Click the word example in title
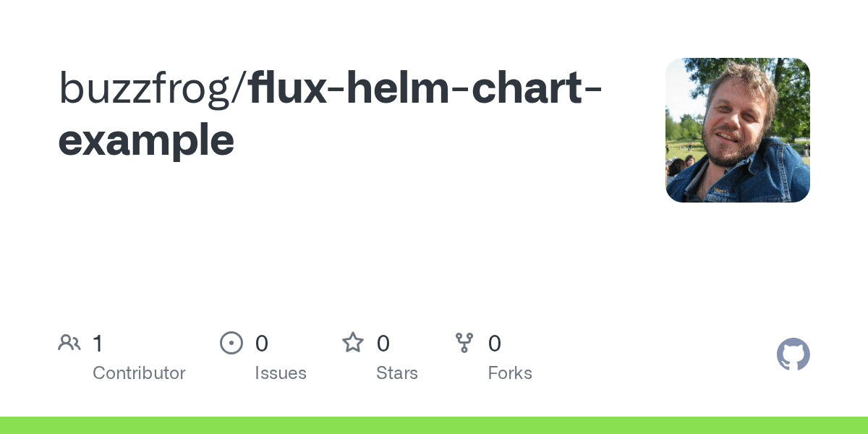 click(146, 140)
